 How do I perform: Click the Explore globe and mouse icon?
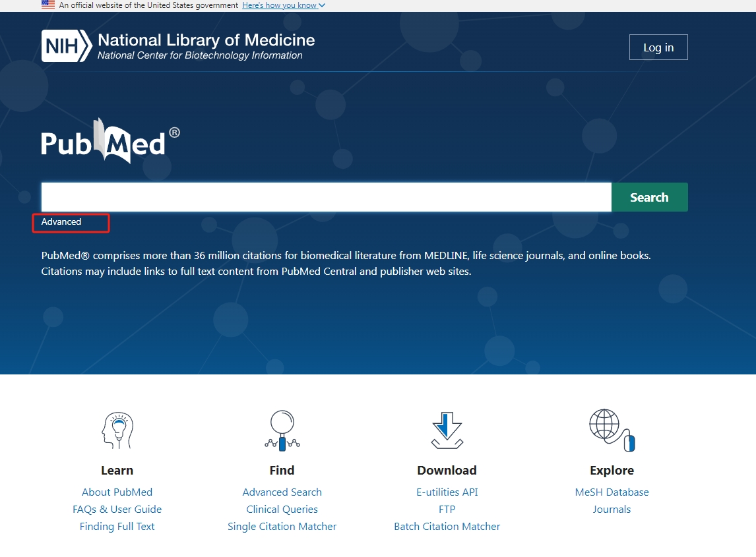click(612, 430)
